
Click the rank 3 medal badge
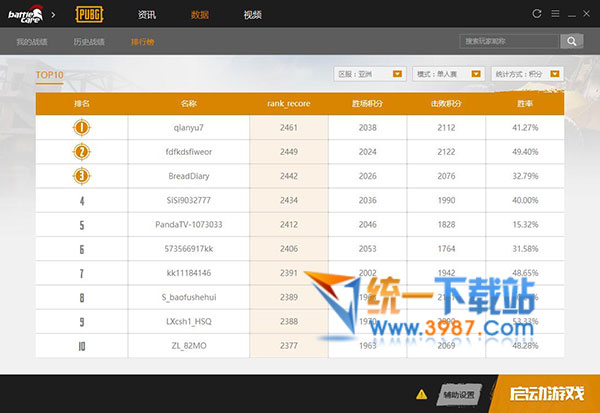point(81,176)
